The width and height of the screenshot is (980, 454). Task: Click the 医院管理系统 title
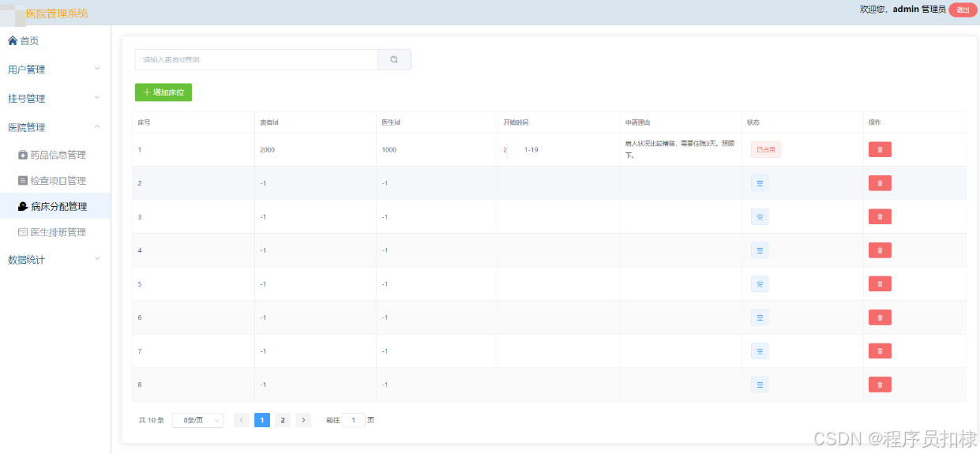57,13
